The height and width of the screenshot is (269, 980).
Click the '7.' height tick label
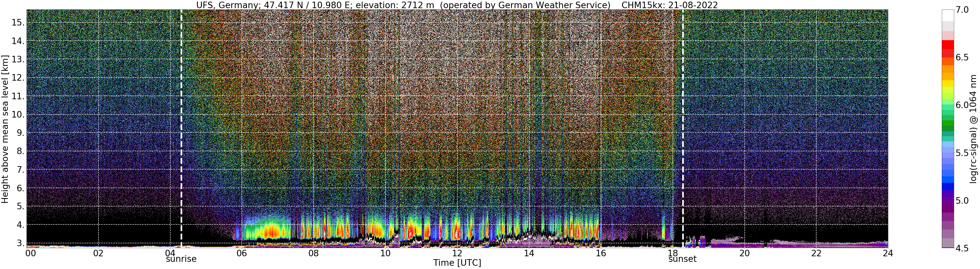click(x=20, y=170)
